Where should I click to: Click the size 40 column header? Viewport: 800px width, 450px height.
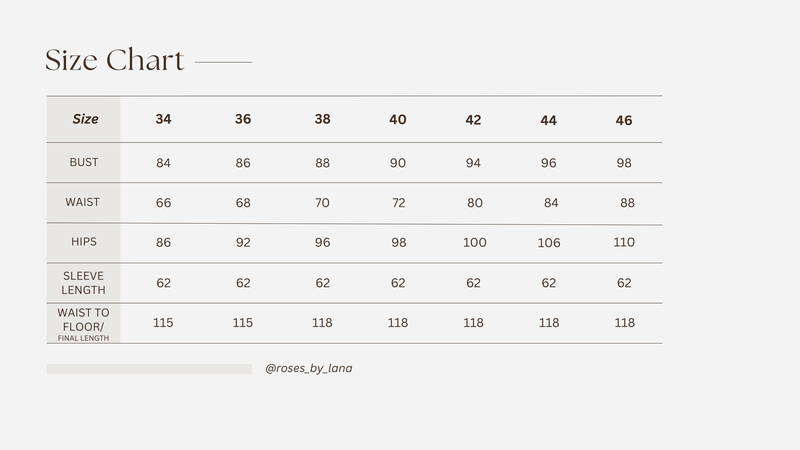click(x=398, y=120)
